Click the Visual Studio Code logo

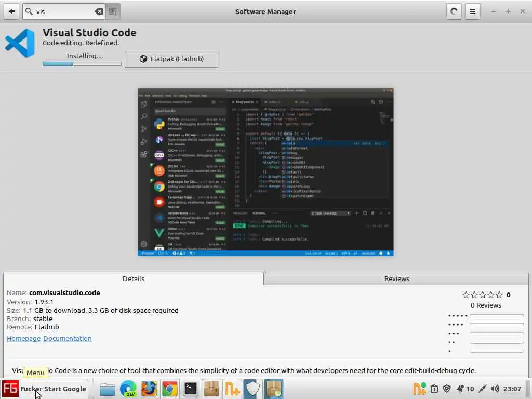[20, 43]
